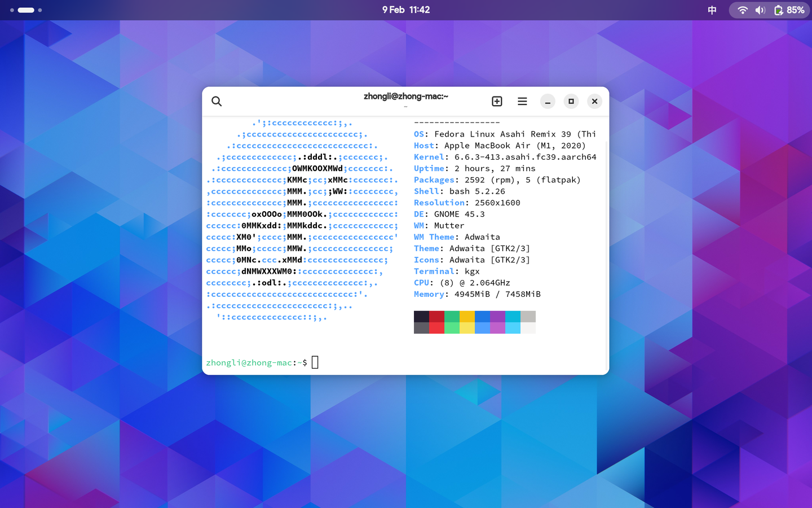Click the top-row blue color block
Screen dimensions: 812x508
(x=482, y=317)
